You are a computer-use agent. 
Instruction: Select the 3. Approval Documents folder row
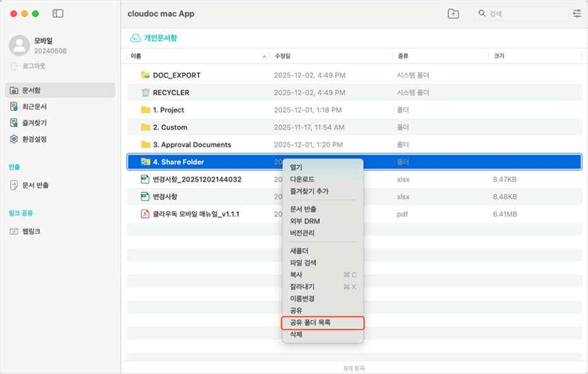tap(192, 144)
